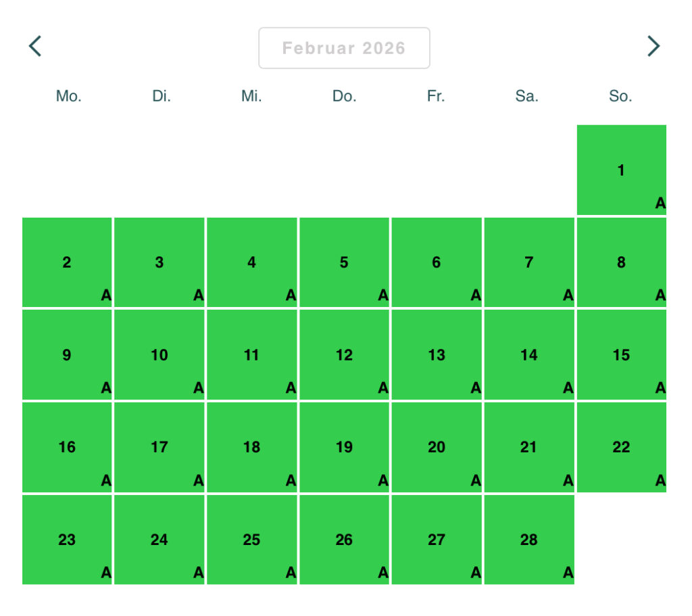Choose Thursday February 12
Viewport: 692px width, 616px height.
click(344, 355)
